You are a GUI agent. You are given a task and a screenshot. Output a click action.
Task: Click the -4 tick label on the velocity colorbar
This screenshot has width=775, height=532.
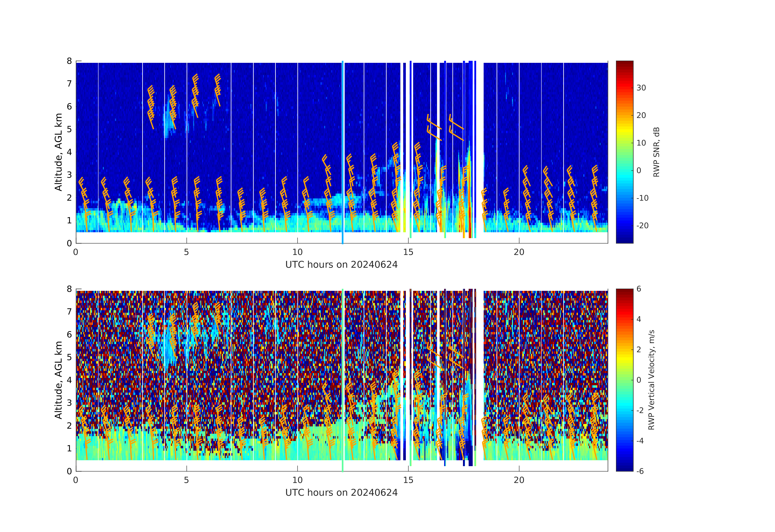click(640, 441)
